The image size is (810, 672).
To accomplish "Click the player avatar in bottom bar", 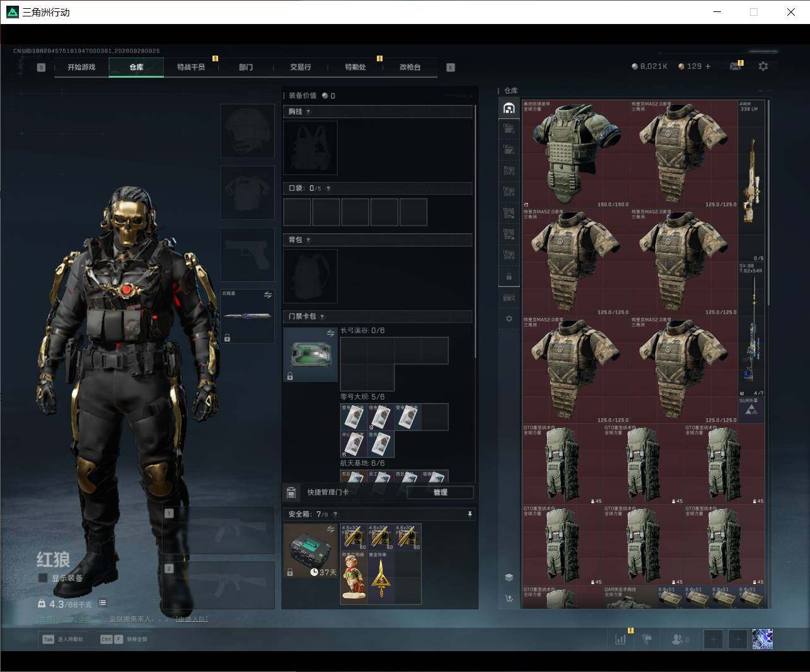I will (763, 639).
